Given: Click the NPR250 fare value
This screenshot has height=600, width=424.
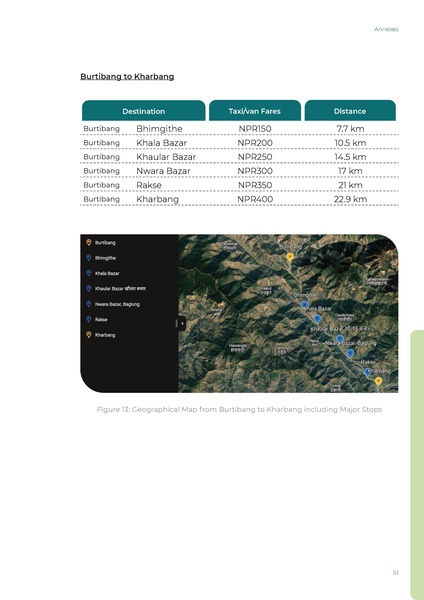Looking at the screenshot, I should click(255, 157).
